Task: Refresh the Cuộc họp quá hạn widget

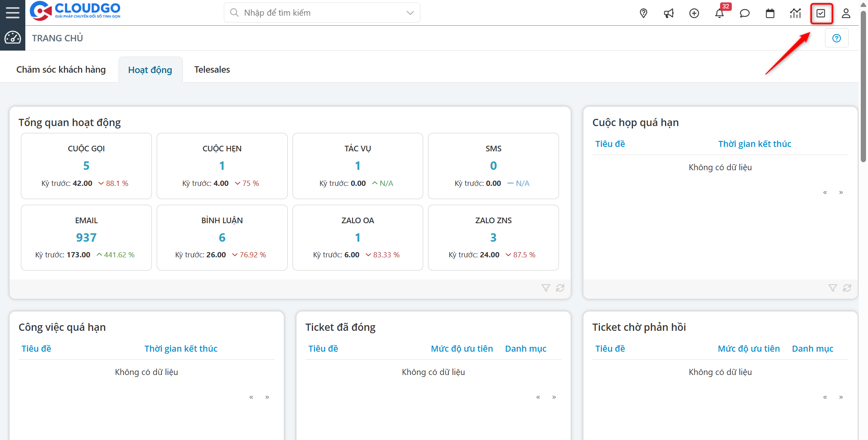Action: [847, 288]
